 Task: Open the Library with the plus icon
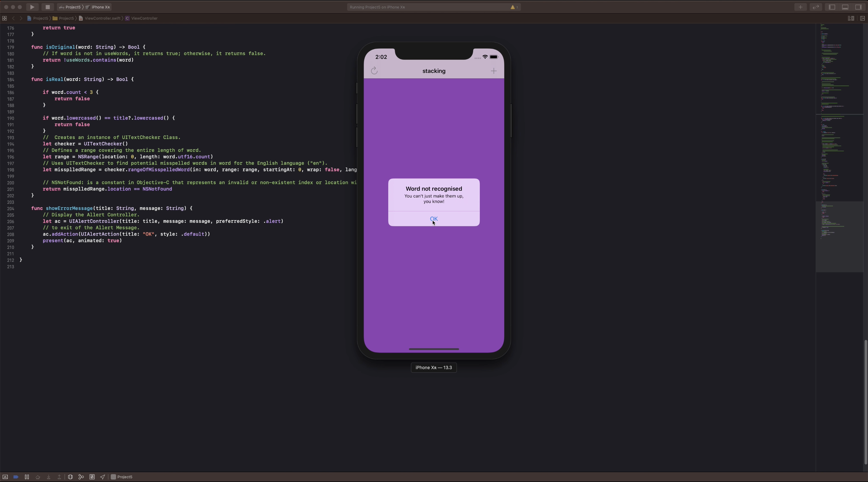(x=800, y=7)
